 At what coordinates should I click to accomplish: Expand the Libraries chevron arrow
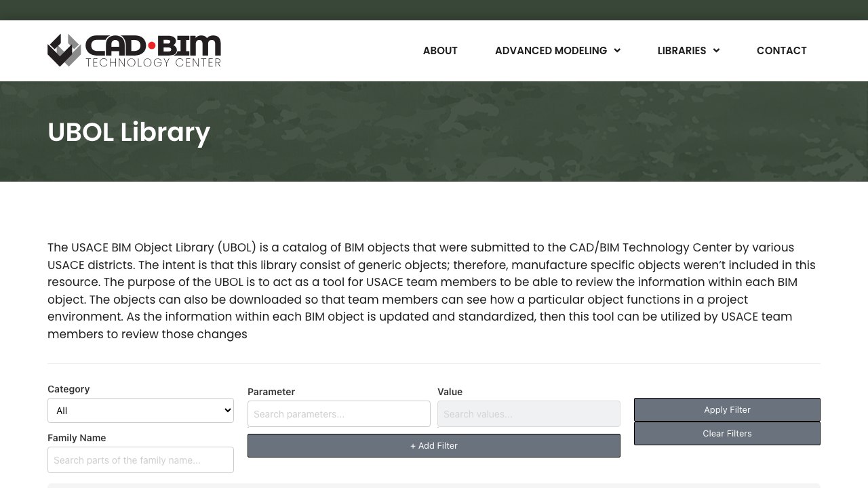[x=716, y=51]
